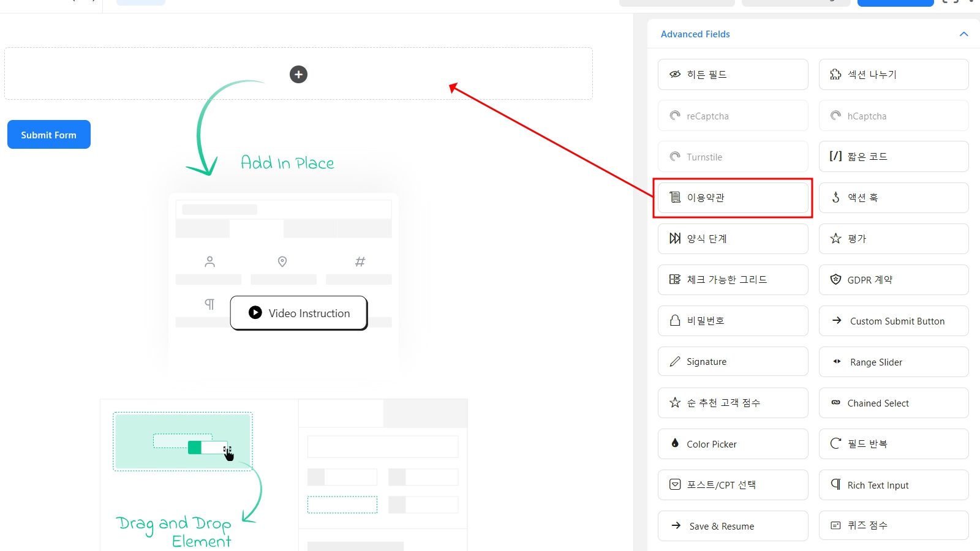Click the Submit Form button

49,134
